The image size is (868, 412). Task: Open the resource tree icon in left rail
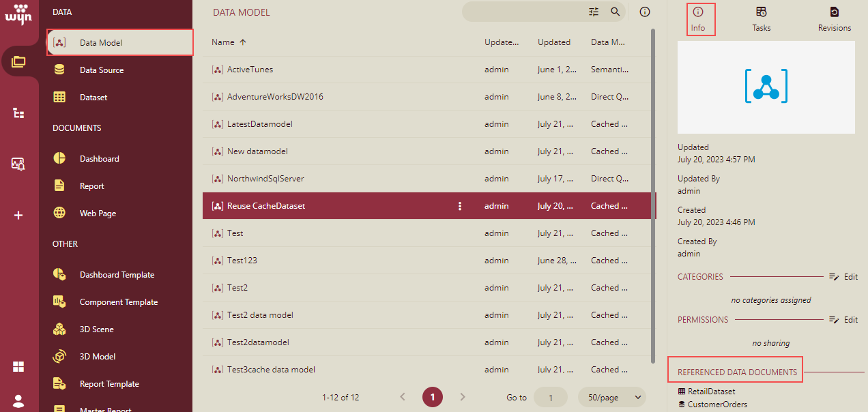(18, 113)
